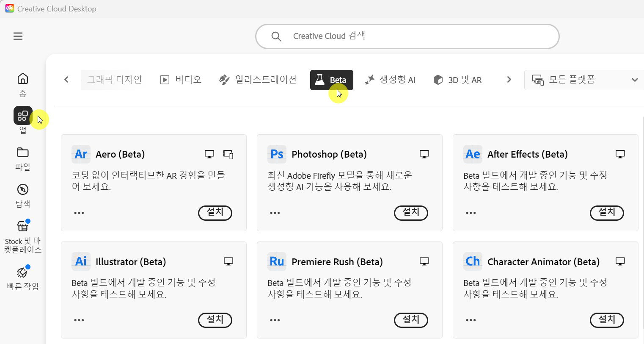This screenshot has width=644, height=344.
Task: Open more options for Character Animator (Beta)
Action: [471, 320]
